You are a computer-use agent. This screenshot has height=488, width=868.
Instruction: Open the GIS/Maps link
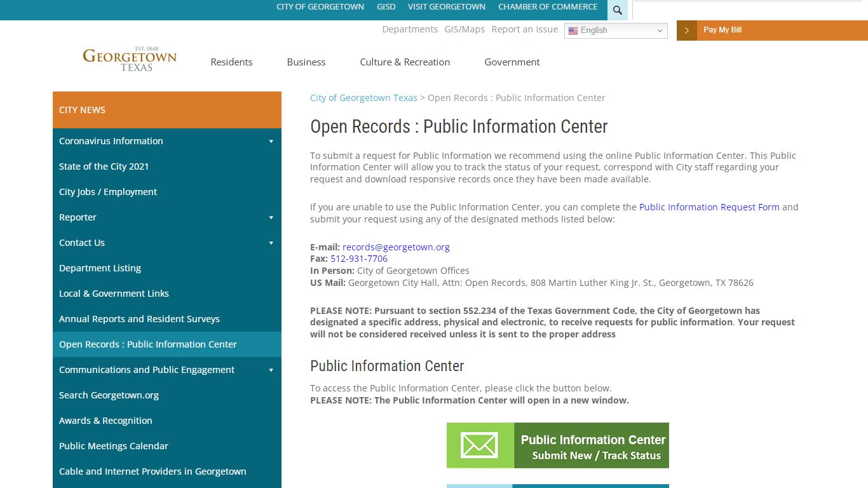tap(465, 29)
